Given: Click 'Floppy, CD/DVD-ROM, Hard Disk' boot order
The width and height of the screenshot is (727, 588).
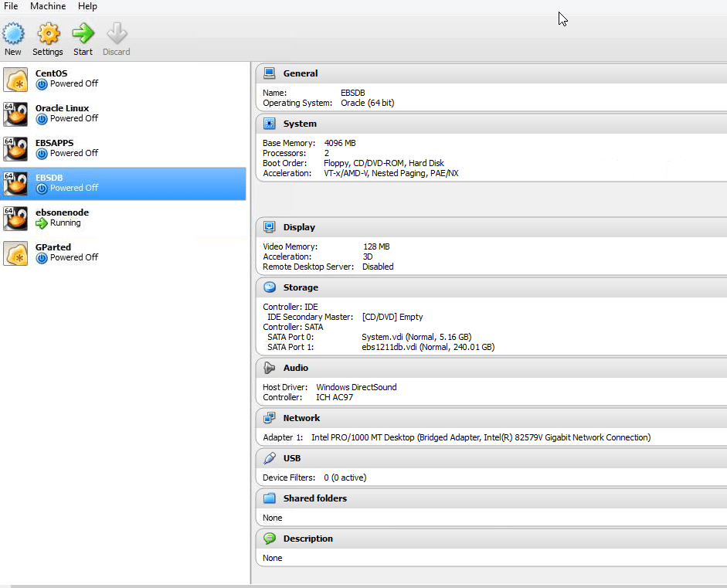Looking at the screenshot, I should click(x=383, y=163).
